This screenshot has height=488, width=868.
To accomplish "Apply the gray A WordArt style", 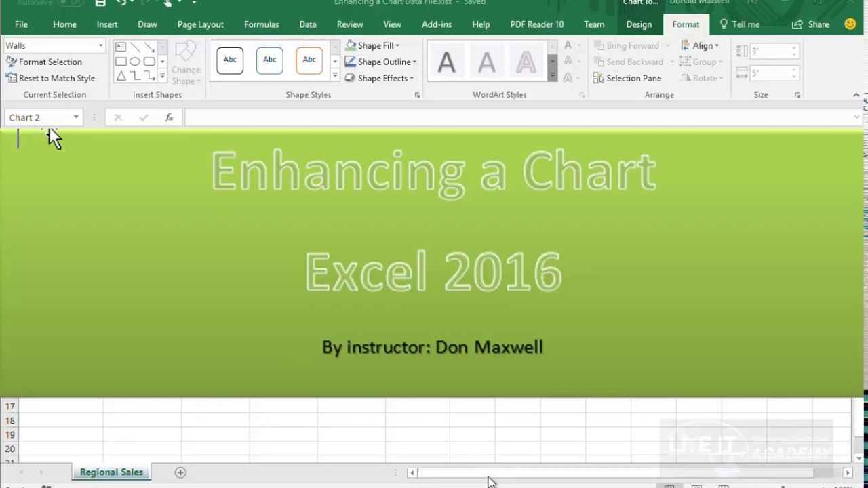I will tap(486, 62).
